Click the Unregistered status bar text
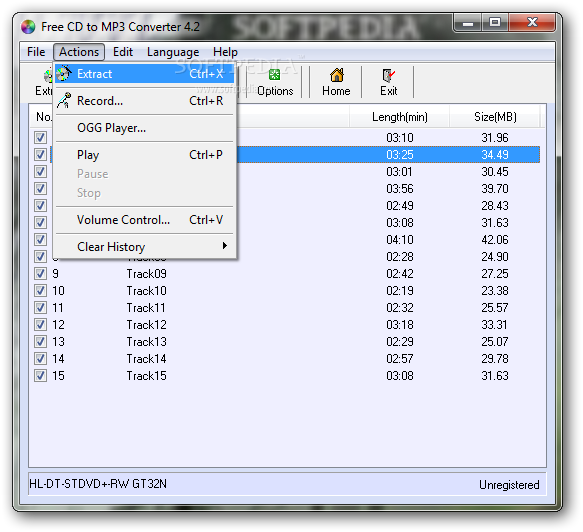Image resolution: width=583 pixels, height=532 pixels. (509, 485)
